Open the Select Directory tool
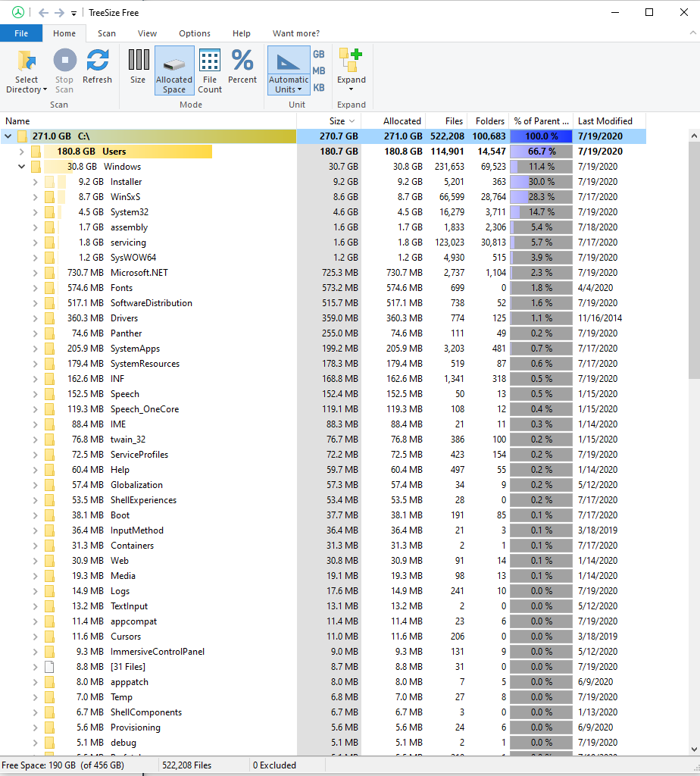Image resolution: width=700 pixels, height=776 pixels. [27, 71]
